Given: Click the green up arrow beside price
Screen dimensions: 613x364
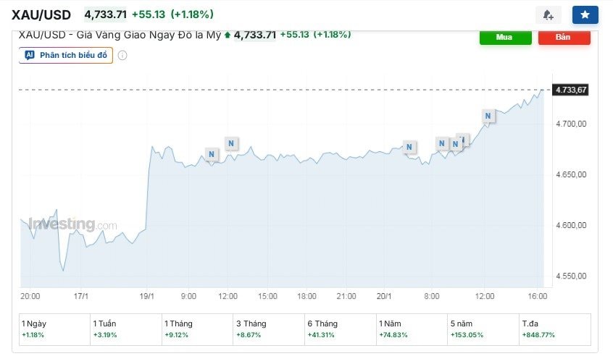Looking at the screenshot, I should tap(228, 34).
